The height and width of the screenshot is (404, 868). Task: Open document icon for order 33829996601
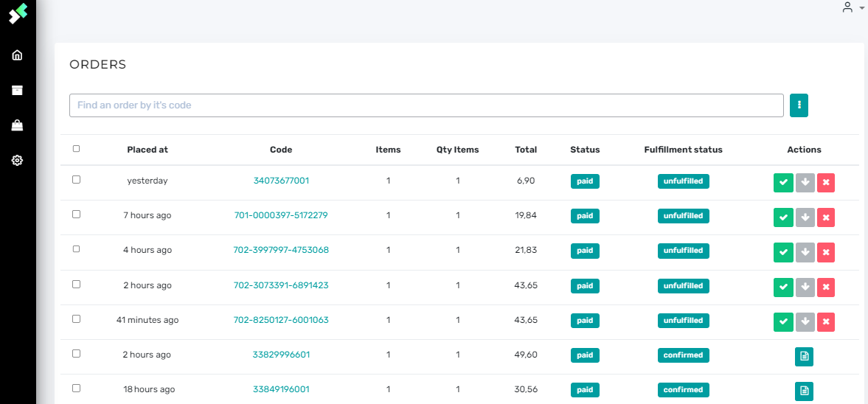pos(804,356)
